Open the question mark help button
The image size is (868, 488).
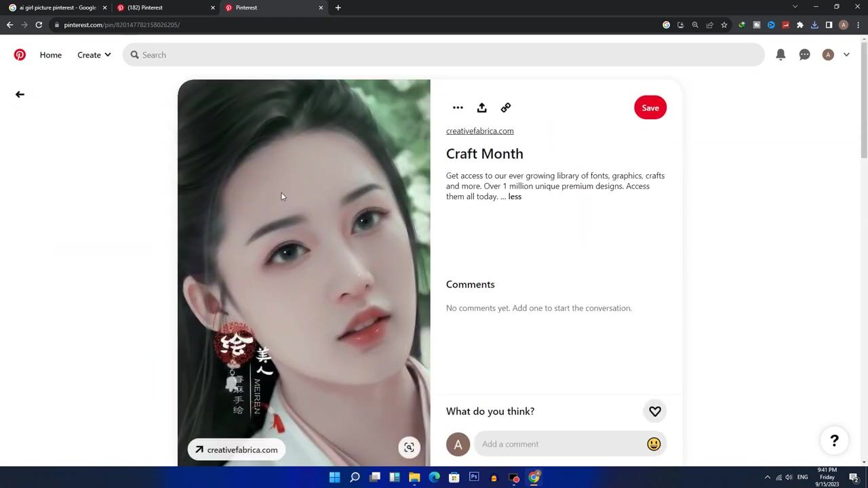click(834, 441)
